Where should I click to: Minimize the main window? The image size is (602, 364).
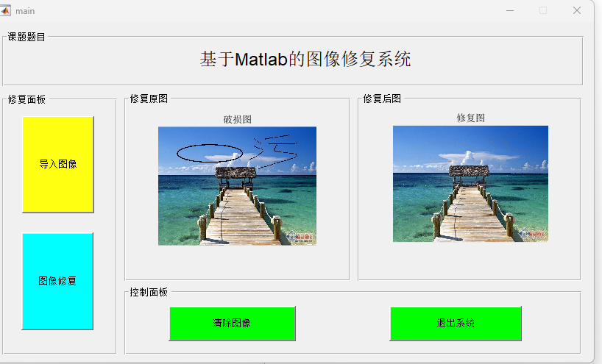click(x=510, y=11)
